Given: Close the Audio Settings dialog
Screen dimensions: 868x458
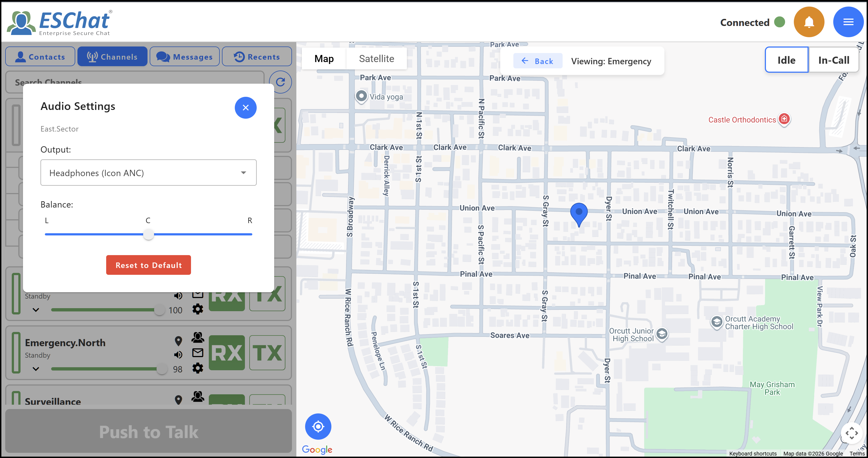Looking at the screenshot, I should (245, 108).
